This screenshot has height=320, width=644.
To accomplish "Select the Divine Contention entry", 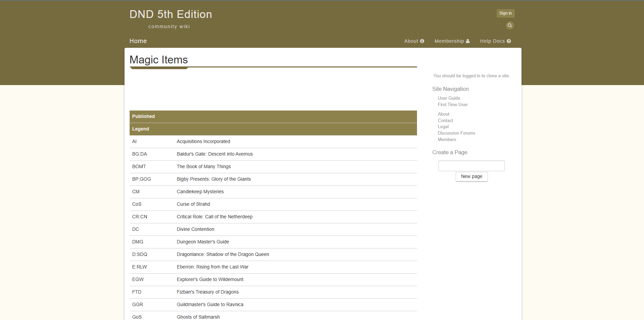I will pos(195,229).
